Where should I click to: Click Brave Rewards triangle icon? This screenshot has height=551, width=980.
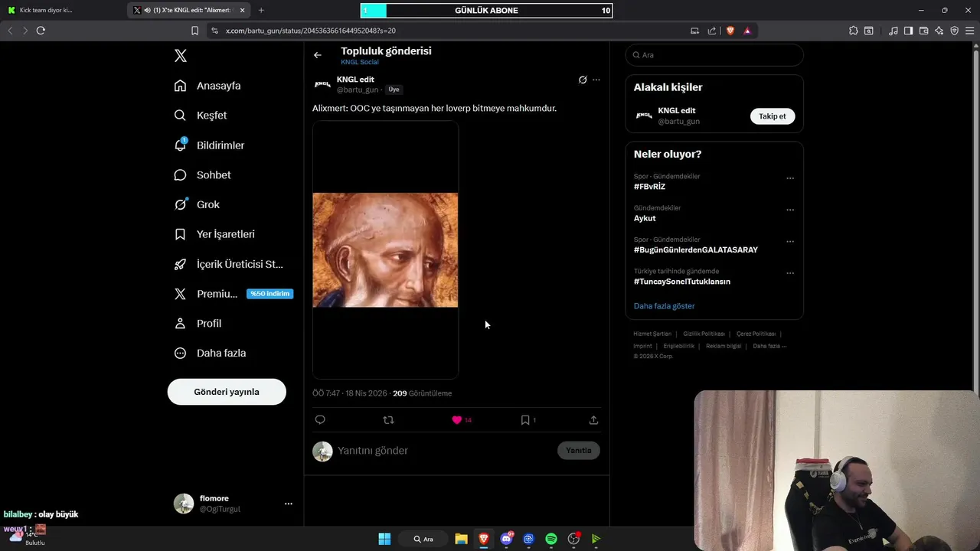pos(747,31)
